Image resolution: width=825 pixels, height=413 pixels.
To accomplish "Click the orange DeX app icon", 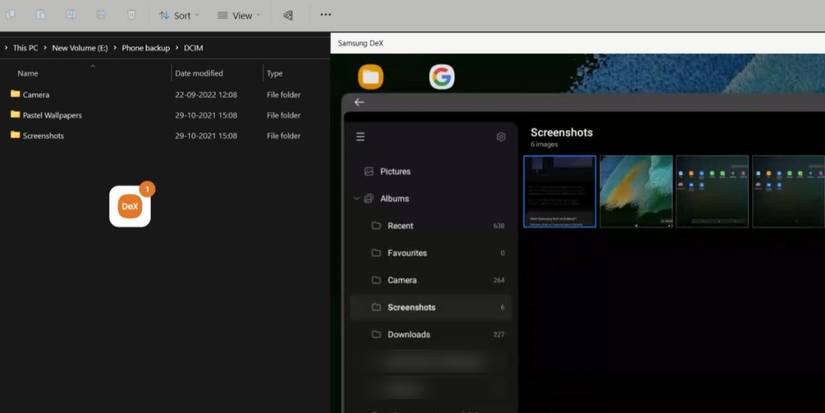I will tap(130, 206).
